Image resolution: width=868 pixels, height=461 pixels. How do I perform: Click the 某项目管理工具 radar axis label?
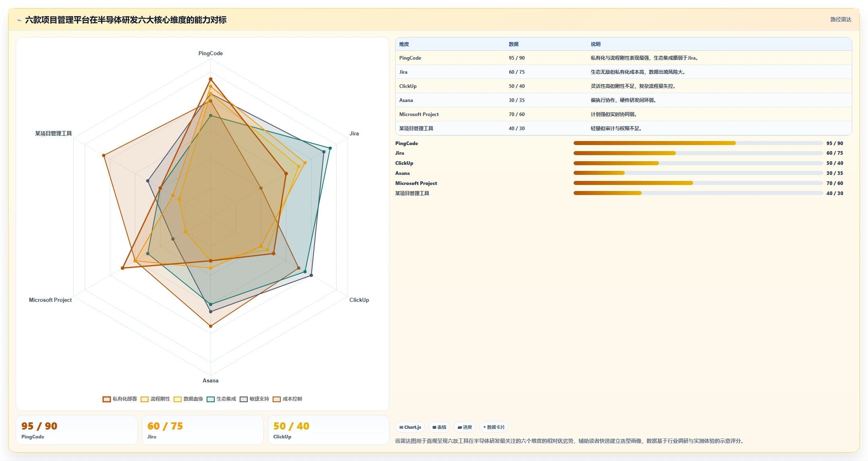[x=53, y=133]
